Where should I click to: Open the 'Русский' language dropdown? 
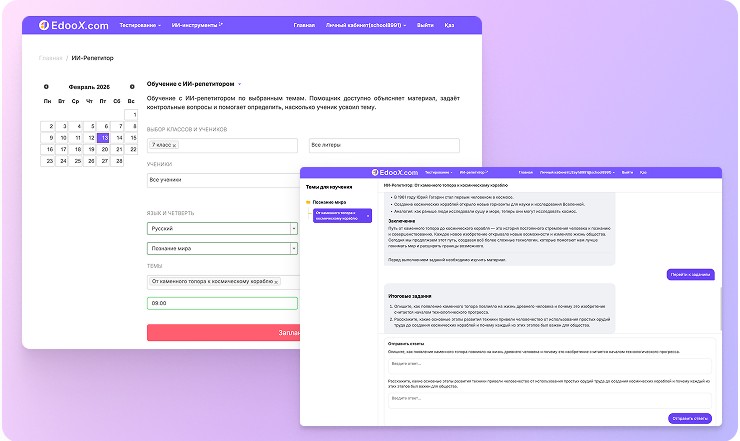click(222, 229)
